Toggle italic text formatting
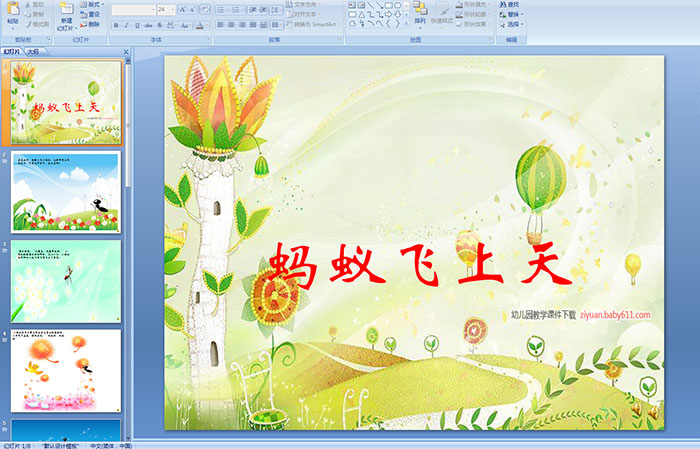 (126, 25)
